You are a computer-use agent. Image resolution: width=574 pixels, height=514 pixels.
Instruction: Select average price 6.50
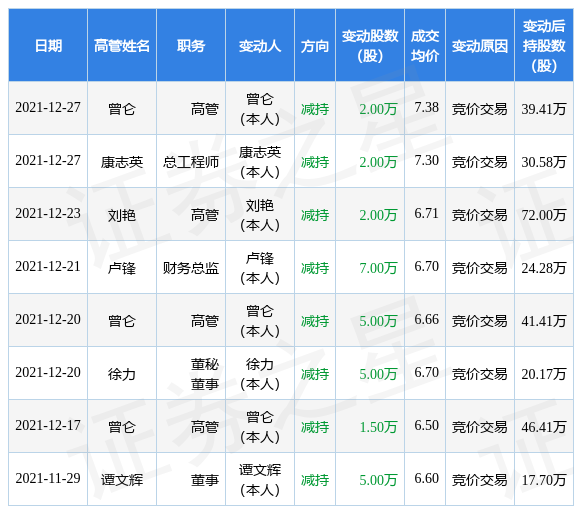coord(426,425)
